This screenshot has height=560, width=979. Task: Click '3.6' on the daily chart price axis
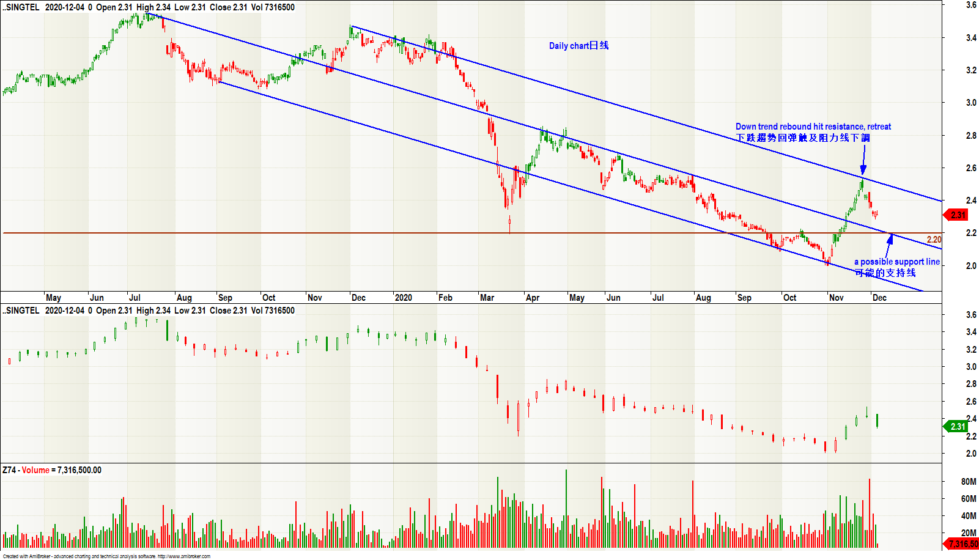point(971,5)
